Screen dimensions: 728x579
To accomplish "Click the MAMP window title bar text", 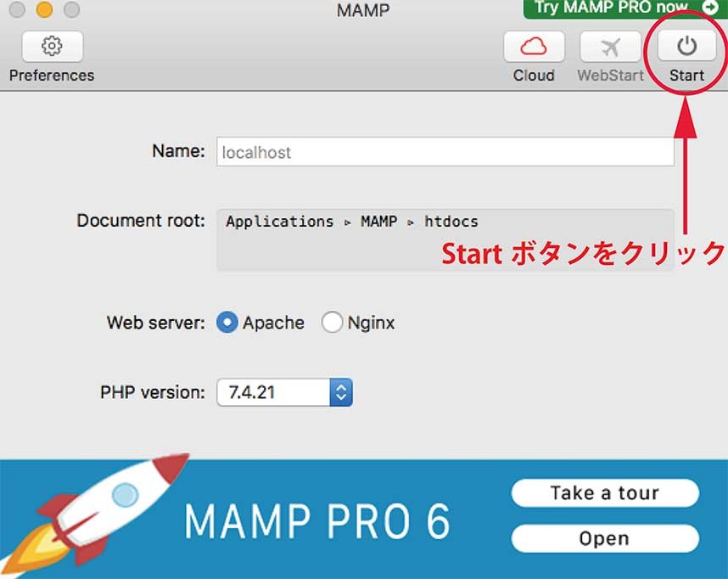I will 363,11.
